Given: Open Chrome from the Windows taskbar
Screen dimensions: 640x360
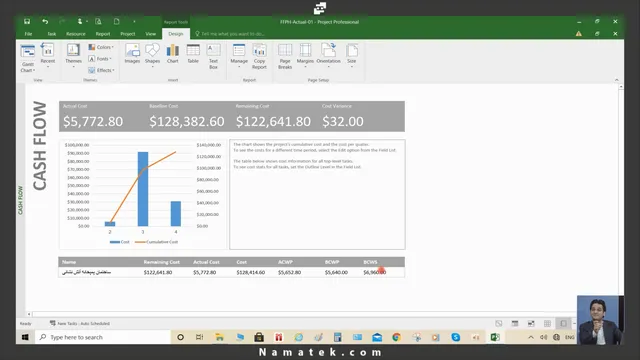Looking at the screenshot, I should click(x=396, y=337).
